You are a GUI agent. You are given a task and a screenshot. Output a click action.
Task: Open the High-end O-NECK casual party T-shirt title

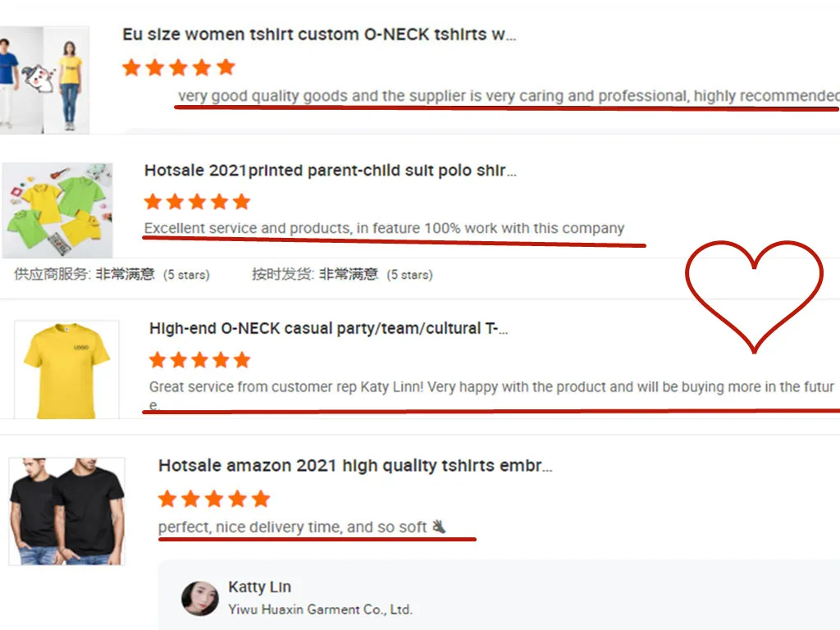328,328
